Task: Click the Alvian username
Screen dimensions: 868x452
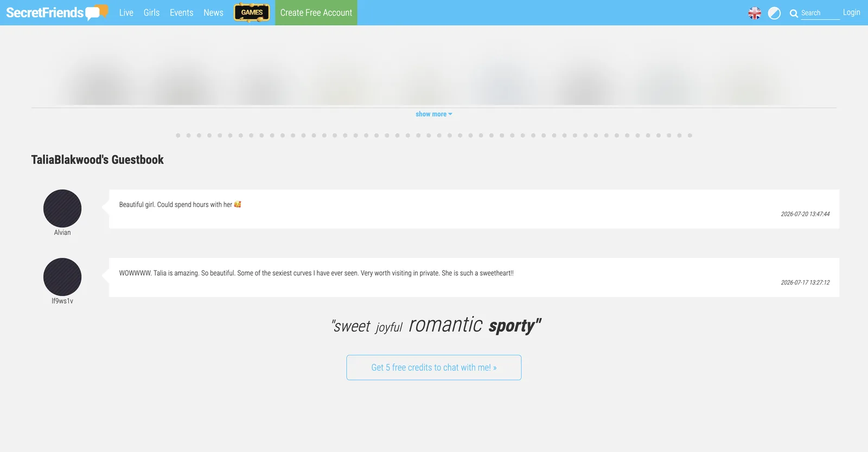Action: 62,233
